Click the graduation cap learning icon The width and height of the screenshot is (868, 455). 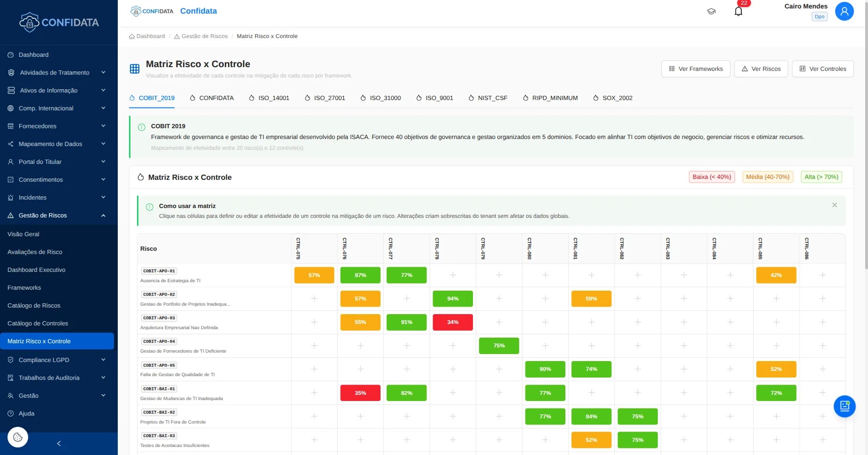pyautogui.click(x=711, y=11)
